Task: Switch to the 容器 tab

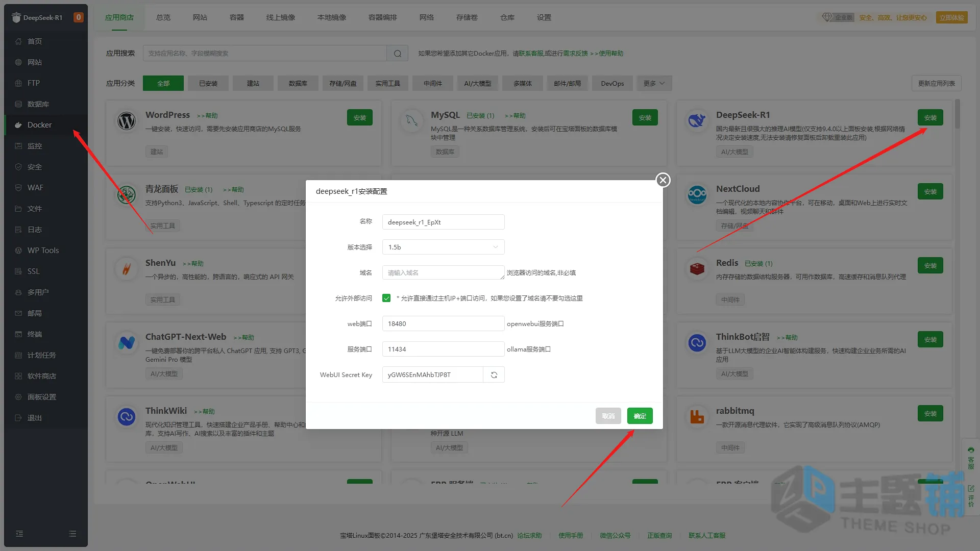Action: coord(237,17)
